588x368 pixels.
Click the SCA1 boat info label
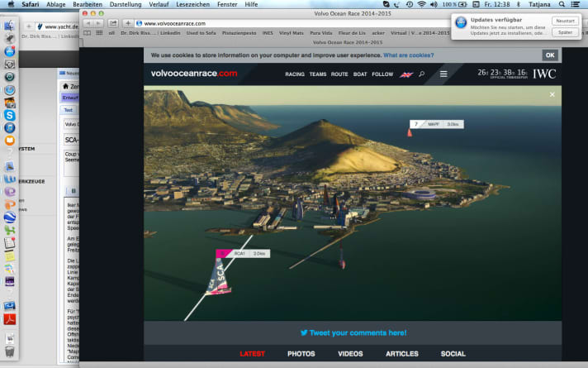click(243, 254)
